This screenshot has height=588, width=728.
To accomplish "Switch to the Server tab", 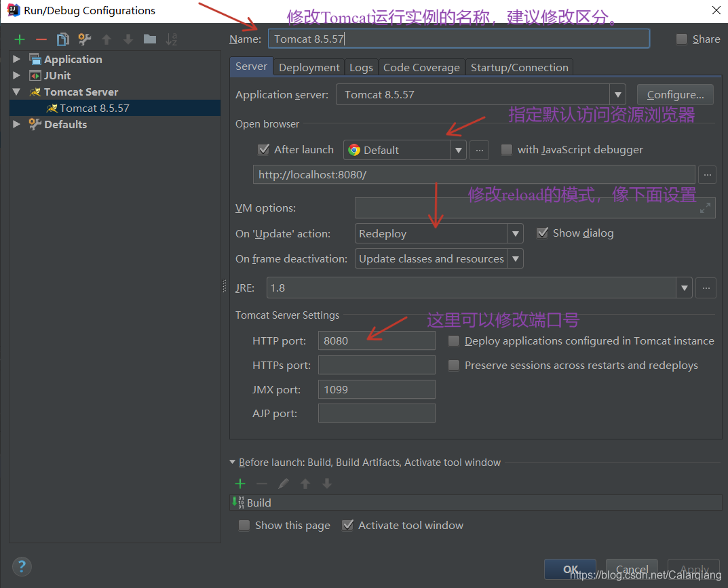I will point(251,66).
